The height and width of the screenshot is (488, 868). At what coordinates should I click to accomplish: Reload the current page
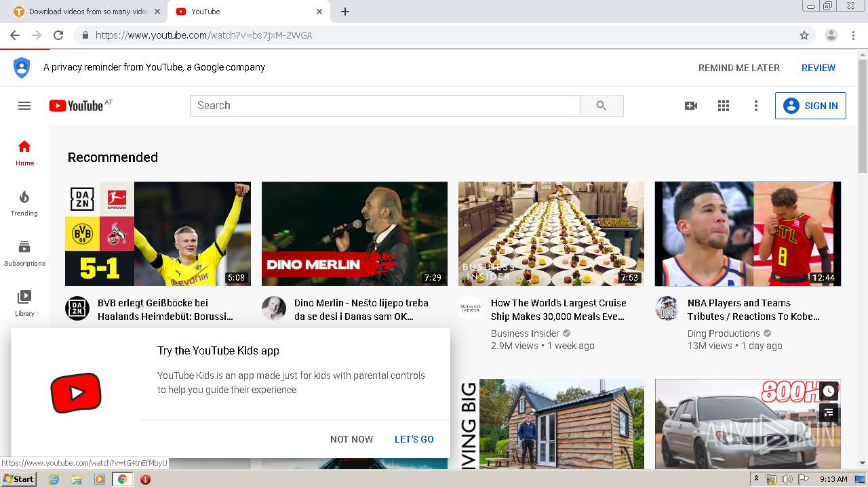click(58, 35)
